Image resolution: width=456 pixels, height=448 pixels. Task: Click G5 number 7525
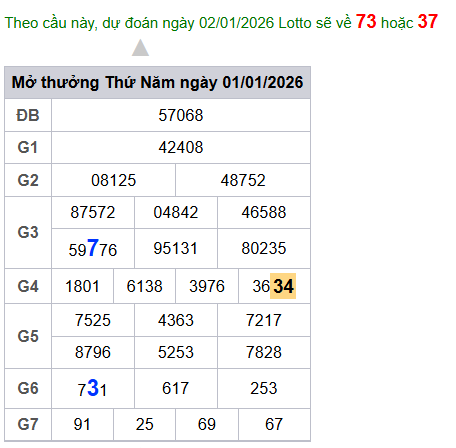[x=93, y=320]
